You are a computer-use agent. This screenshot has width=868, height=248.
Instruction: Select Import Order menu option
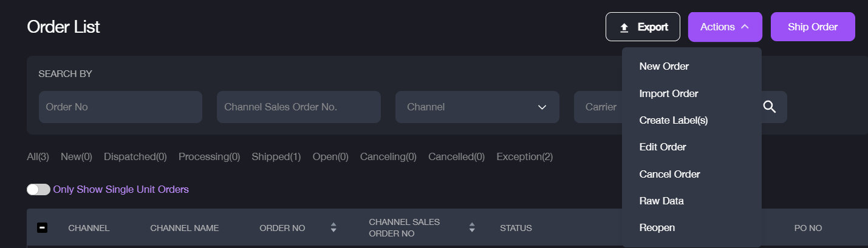click(x=669, y=93)
